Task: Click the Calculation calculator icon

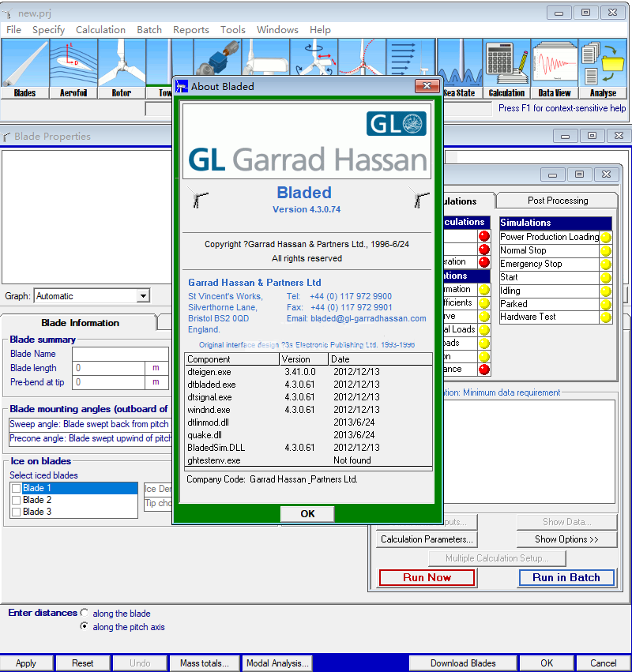Action: [x=506, y=68]
